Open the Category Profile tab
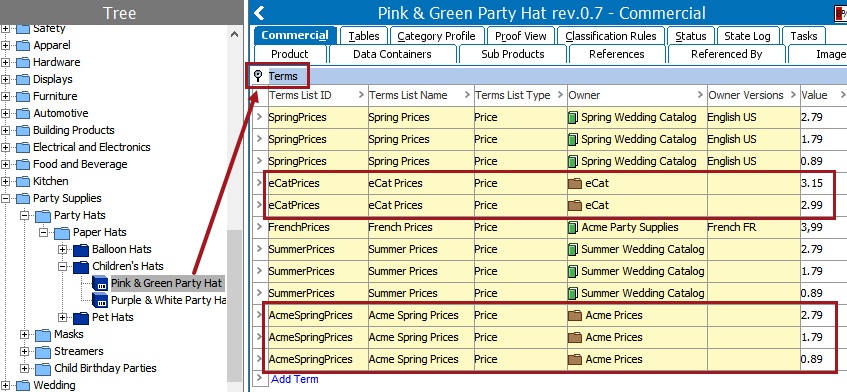847x392 pixels. (436, 36)
